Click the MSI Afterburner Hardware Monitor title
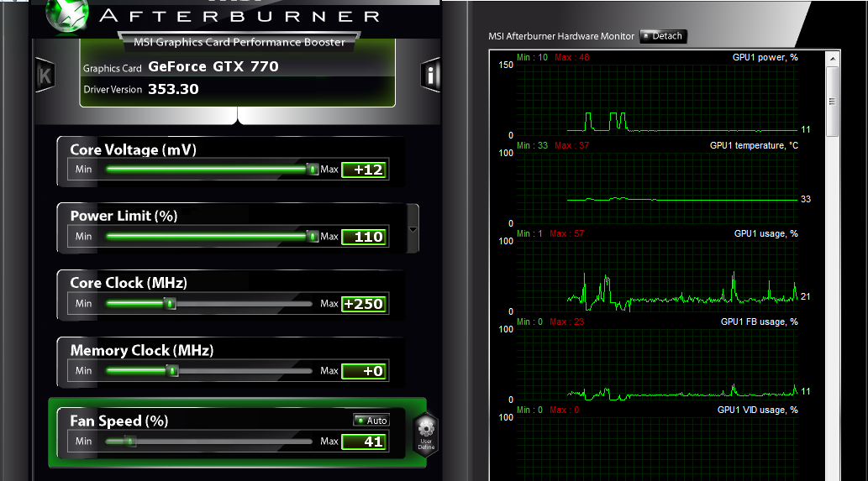868x481 pixels. coord(560,36)
